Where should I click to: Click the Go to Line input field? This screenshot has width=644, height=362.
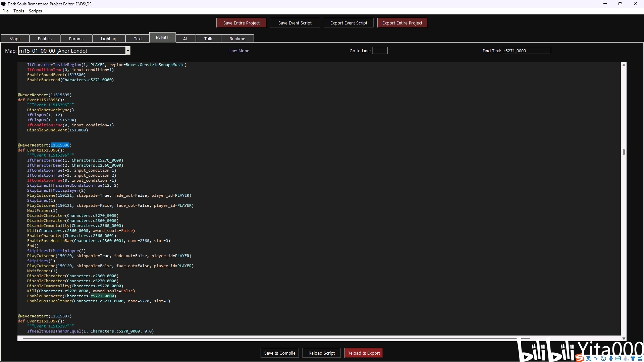point(380,51)
